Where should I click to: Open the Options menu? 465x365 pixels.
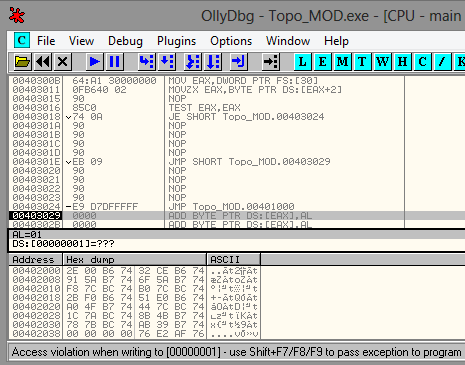click(x=231, y=41)
